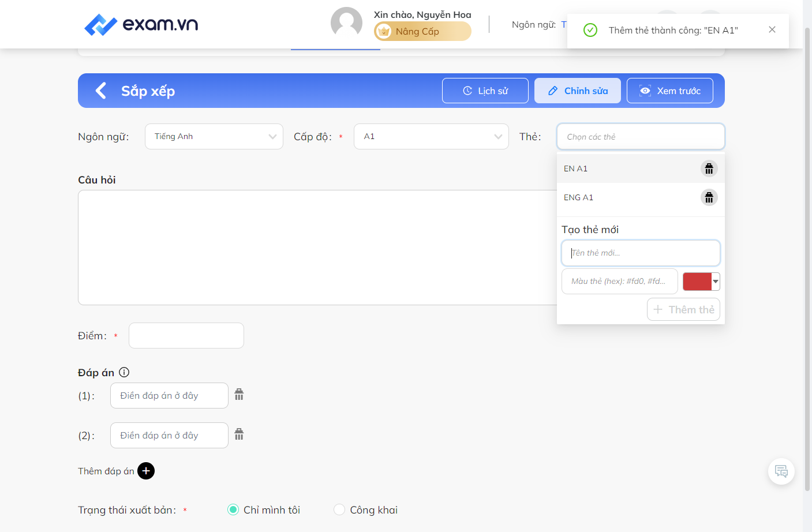Focus the Màu thẻ hex color field

tap(620, 282)
